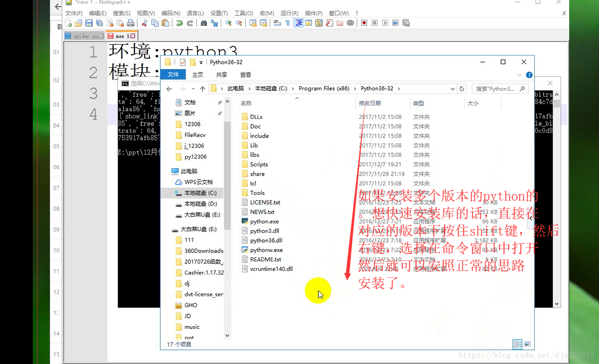
Task: Open the 查看 ribbon tab in Explorer
Action: (x=246, y=75)
